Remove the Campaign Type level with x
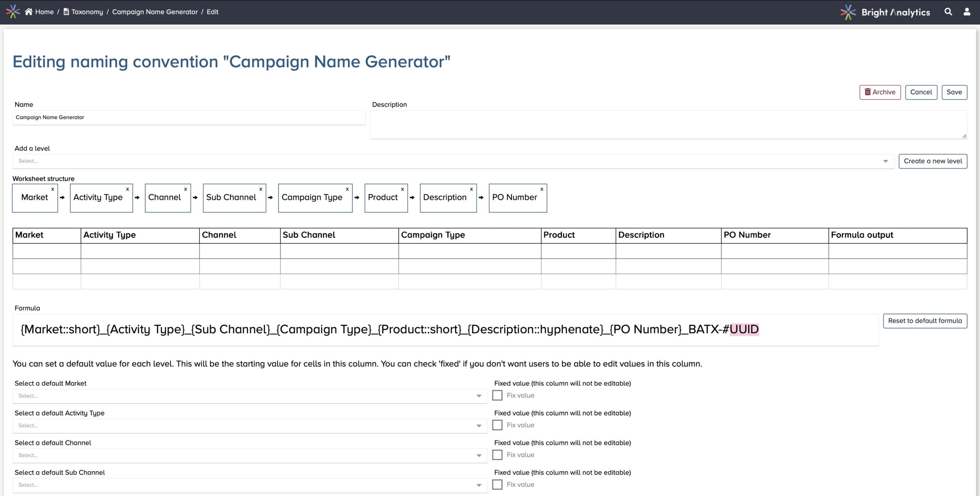980x496 pixels. pos(347,189)
